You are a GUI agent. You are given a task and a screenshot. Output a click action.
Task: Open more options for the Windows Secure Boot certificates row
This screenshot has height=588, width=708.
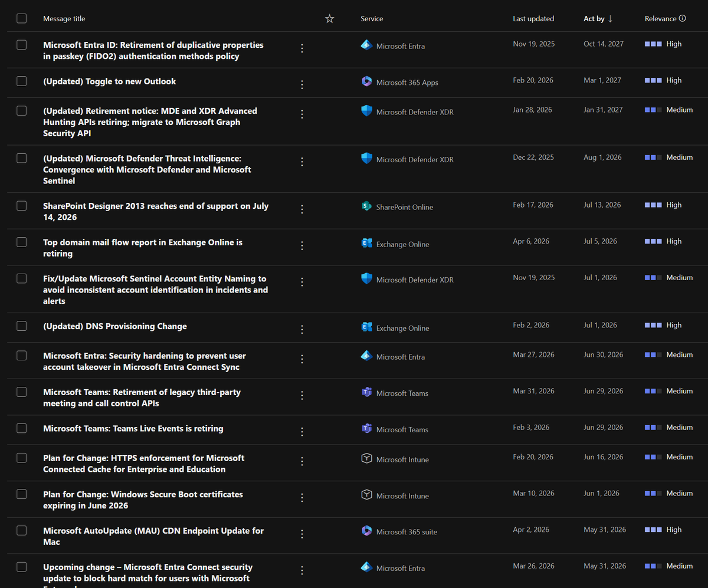302,498
